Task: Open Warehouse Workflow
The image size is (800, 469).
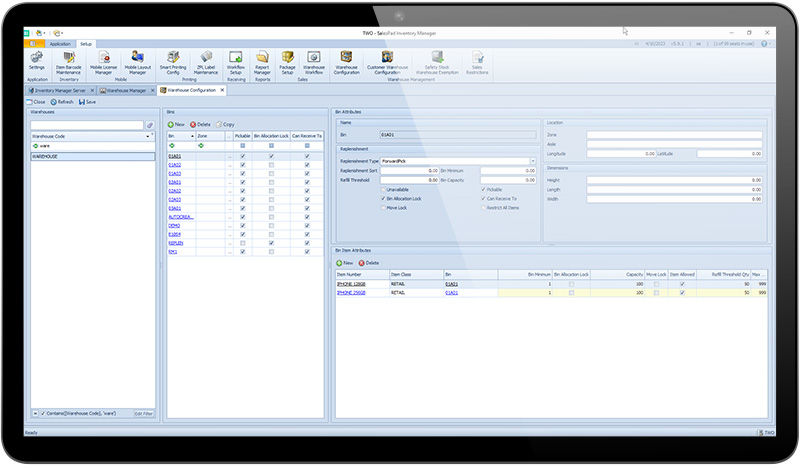Action: (x=314, y=63)
